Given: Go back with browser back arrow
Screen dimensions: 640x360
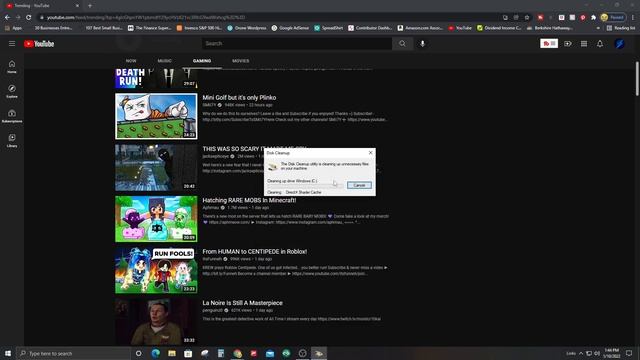Looking at the screenshot, I should click(7, 18).
